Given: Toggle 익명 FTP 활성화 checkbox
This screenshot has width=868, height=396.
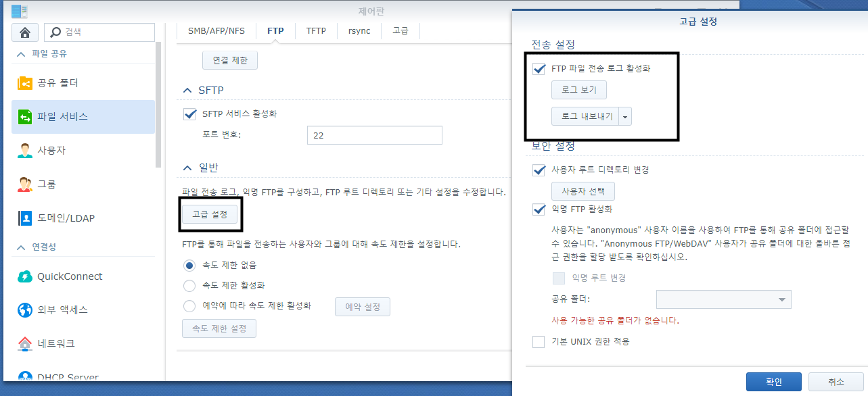Looking at the screenshot, I should [x=539, y=209].
